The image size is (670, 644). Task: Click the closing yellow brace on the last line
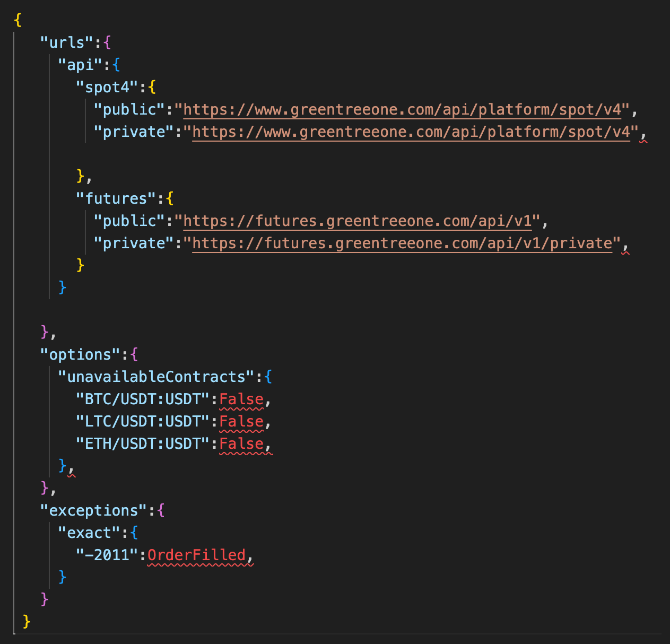coord(27,621)
